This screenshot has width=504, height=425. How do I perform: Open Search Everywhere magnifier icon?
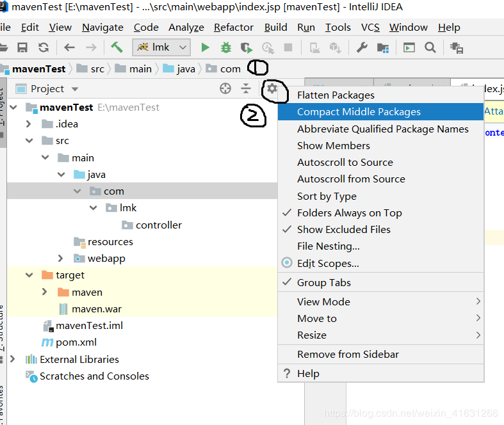[x=430, y=47]
